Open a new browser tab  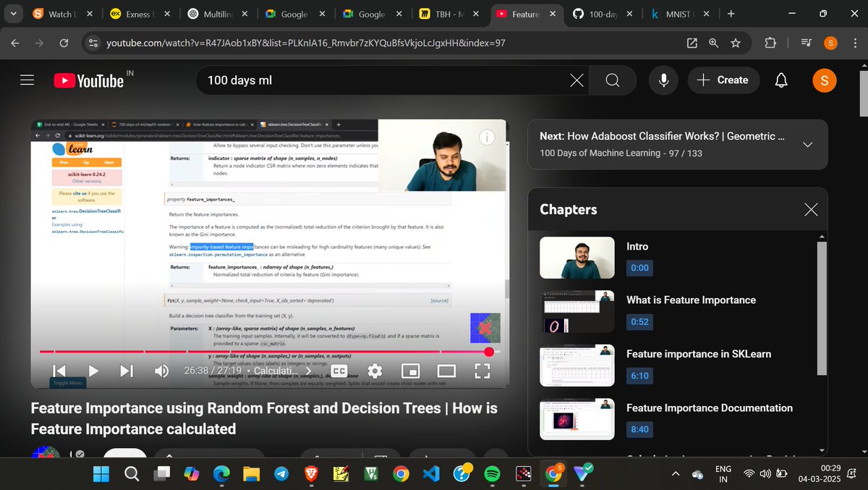(731, 14)
